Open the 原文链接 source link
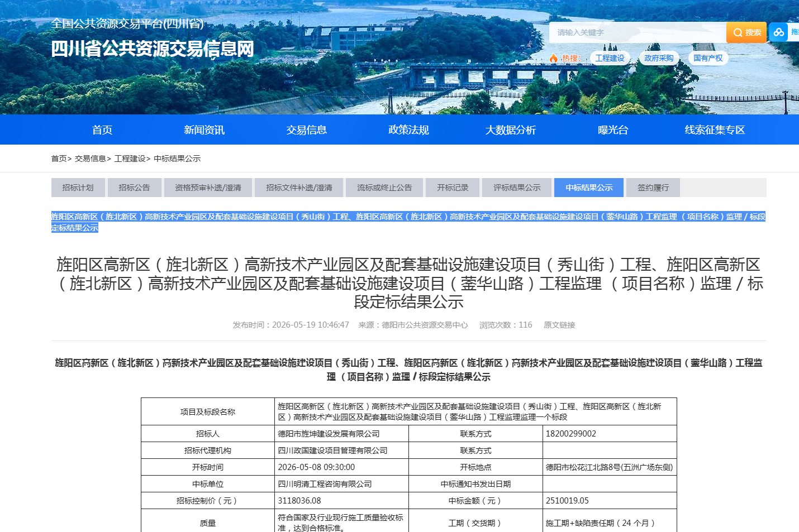This screenshot has height=532, width=799. tap(559, 325)
